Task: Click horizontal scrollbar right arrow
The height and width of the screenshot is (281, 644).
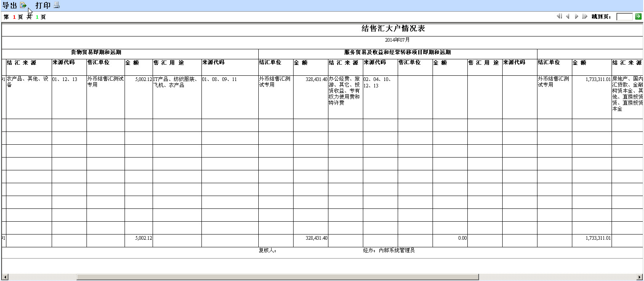Action: coord(639,277)
